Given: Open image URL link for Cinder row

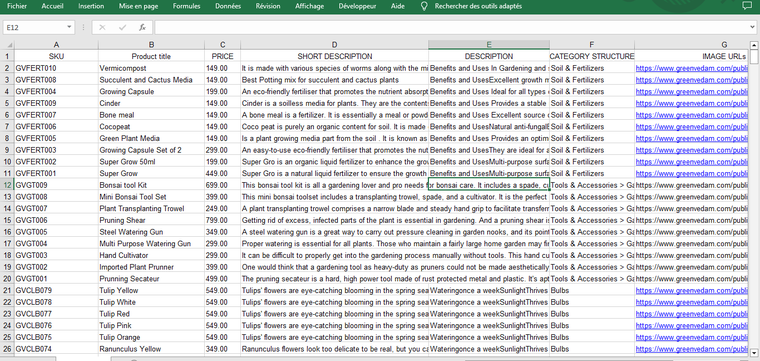Looking at the screenshot, I should click(692, 103).
